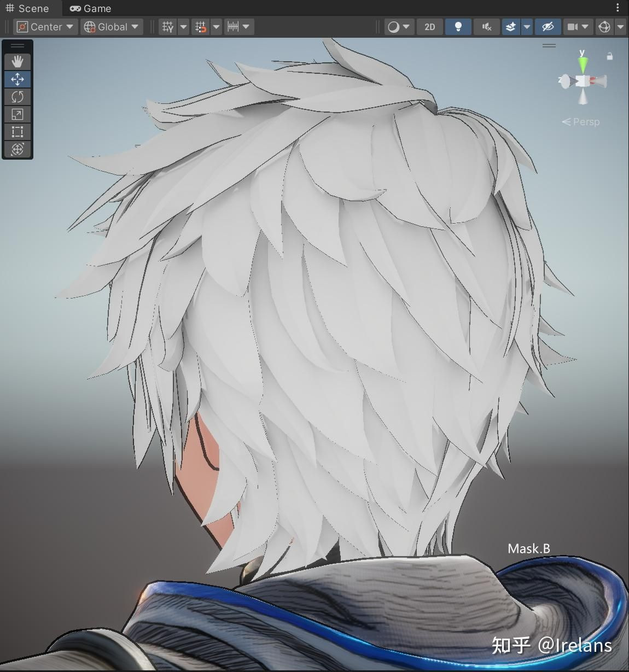Select the Rotate tool

18,97
